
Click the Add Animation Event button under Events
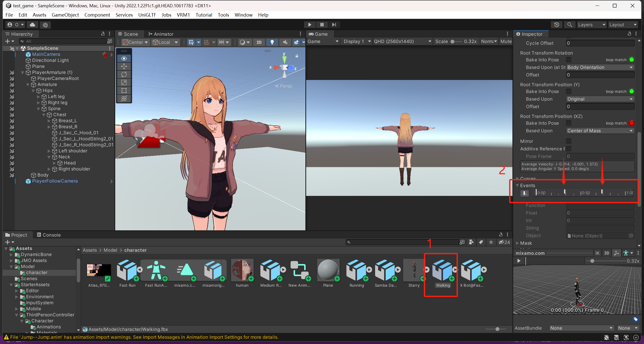525,193
